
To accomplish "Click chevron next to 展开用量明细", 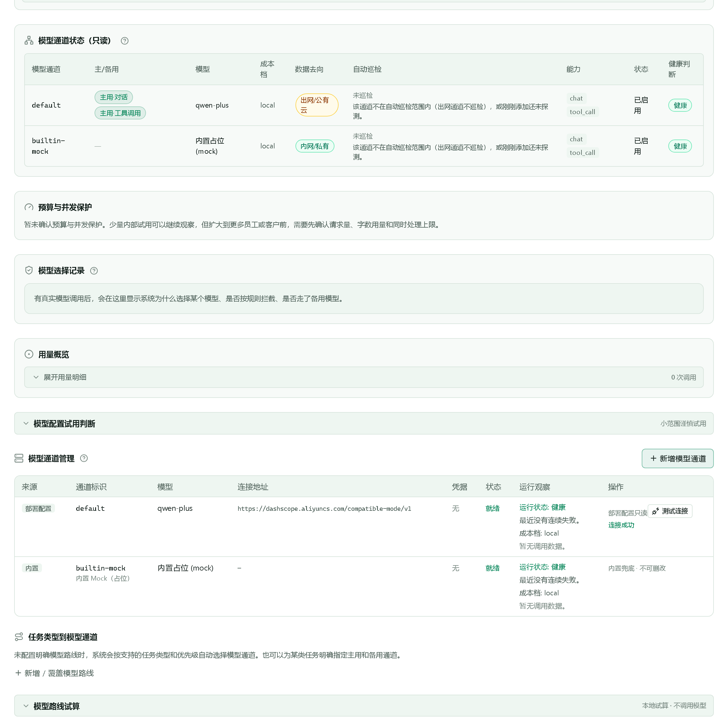I will pyautogui.click(x=36, y=377).
